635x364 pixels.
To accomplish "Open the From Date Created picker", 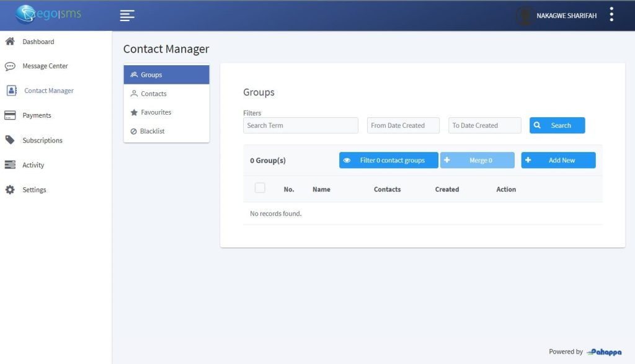I will click(x=403, y=125).
